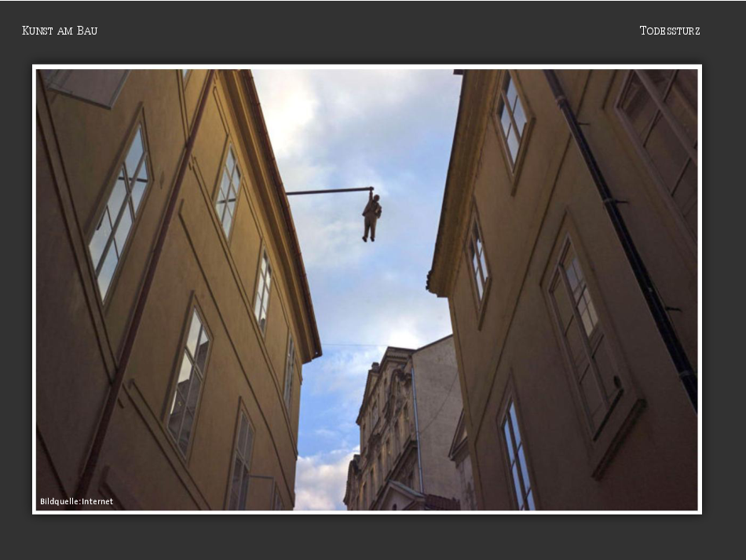The height and width of the screenshot is (560, 746).
Task: Select the 'Todessturz' title text
Action: point(669,31)
